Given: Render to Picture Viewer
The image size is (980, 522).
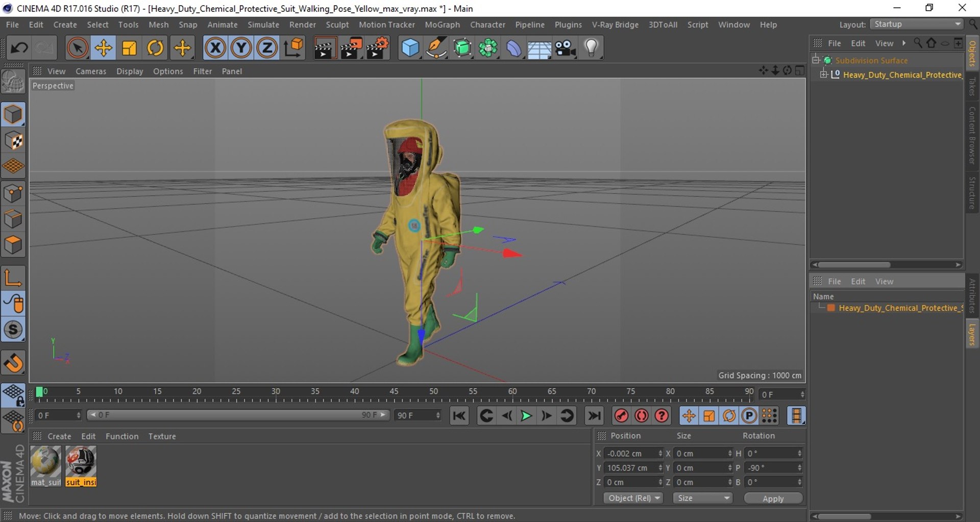Looking at the screenshot, I should (x=351, y=48).
